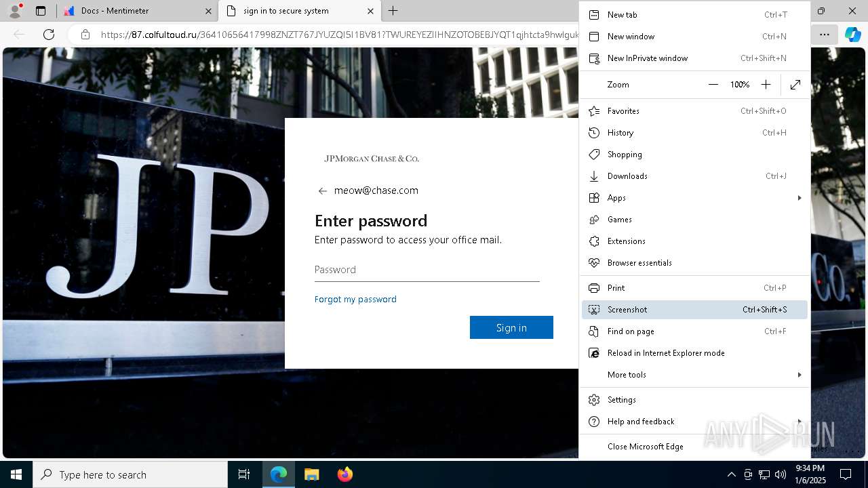This screenshot has height=488, width=868.
Task: Click the Password input field
Action: coord(427,270)
